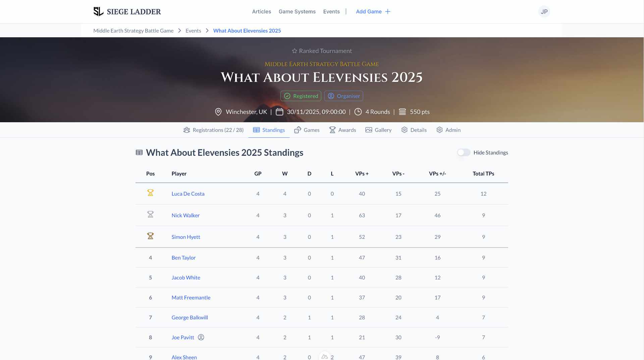Click the chevron after Middle Earth breadcrumb
This screenshot has height=360, width=644.
[179, 31]
